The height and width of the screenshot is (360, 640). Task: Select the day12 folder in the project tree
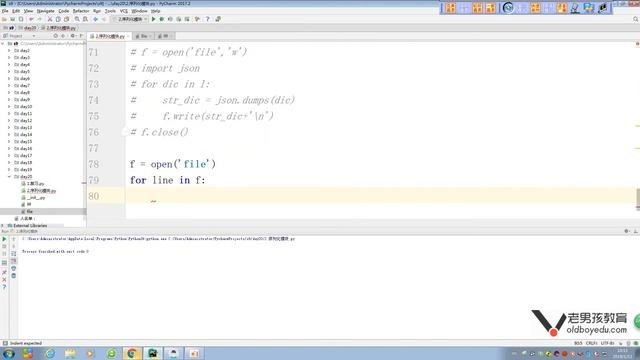(23, 120)
